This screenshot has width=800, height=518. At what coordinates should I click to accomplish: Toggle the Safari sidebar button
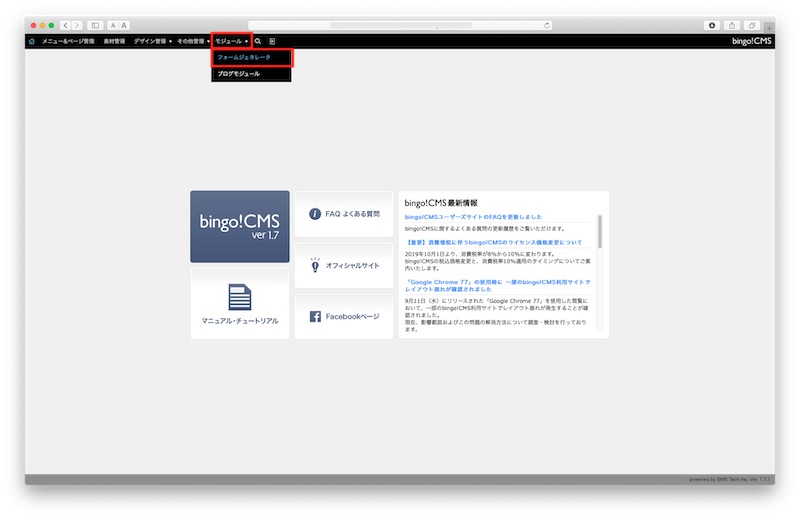(x=95, y=25)
